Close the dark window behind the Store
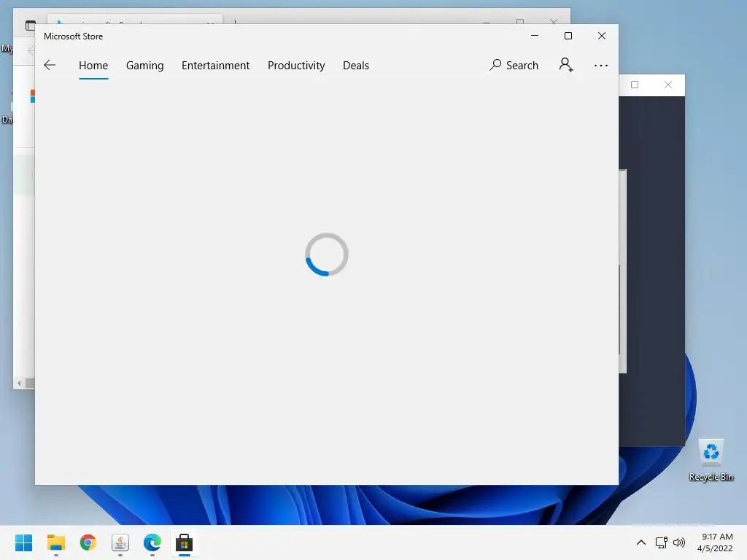The height and width of the screenshot is (560, 747). click(668, 85)
